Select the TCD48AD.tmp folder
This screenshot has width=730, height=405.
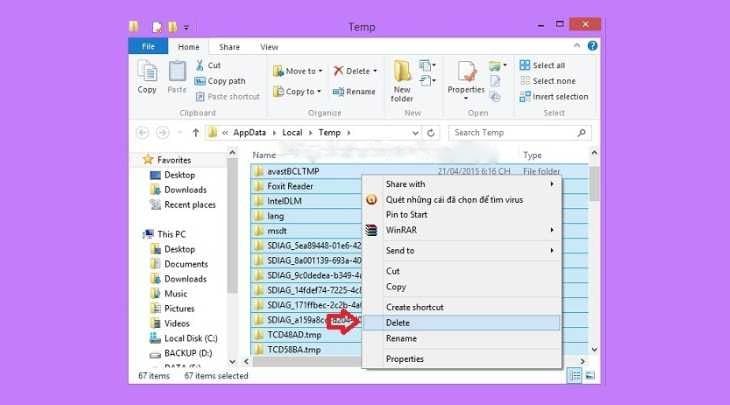pyautogui.click(x=294, y=335)
